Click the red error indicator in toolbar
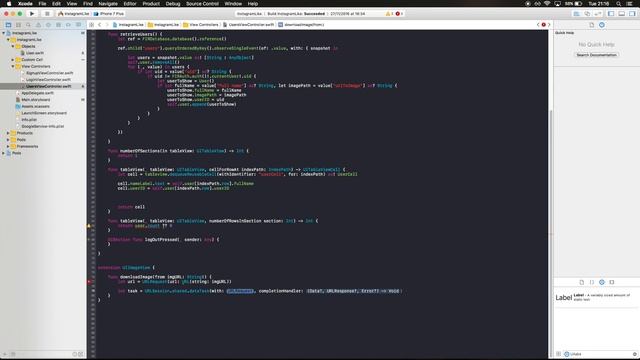 pyautogui.click(x=399, y=13)
